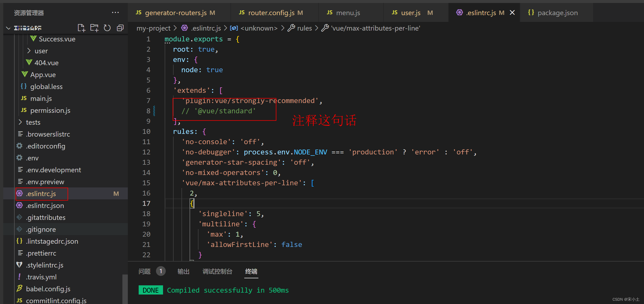Click rules in the breadcrumb
This screenshot has width=644, height=304.
tap(304, 28)
